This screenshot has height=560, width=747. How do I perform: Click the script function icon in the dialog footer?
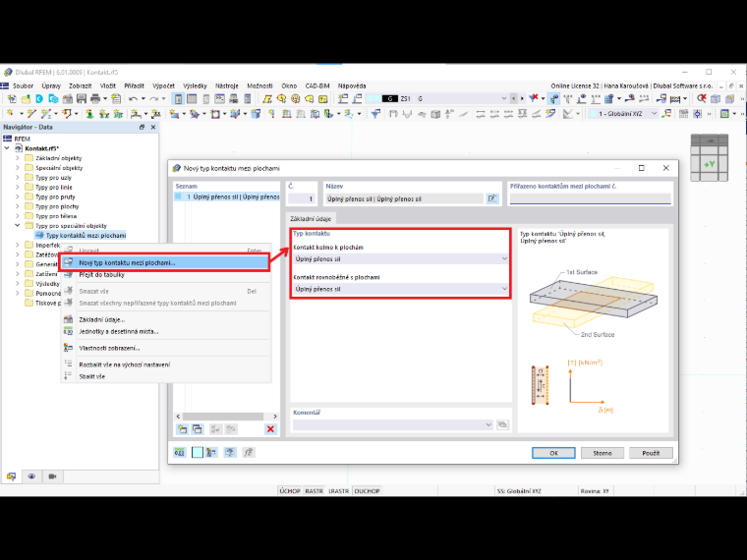click(x=249, y=452)
